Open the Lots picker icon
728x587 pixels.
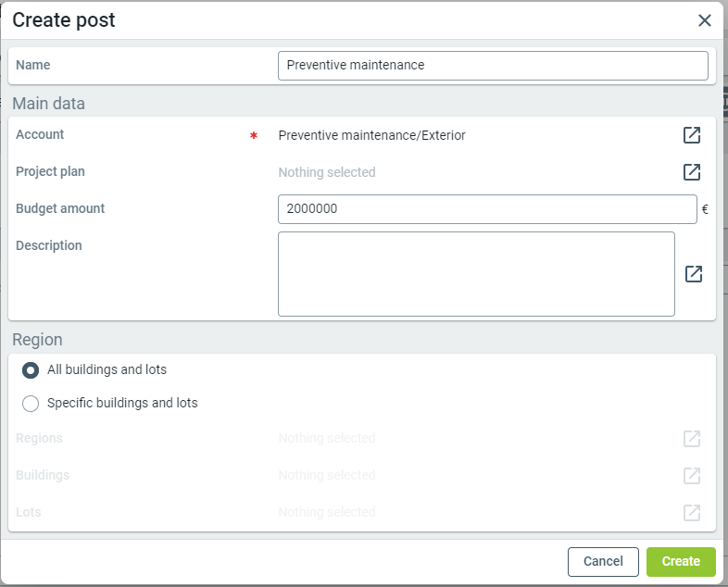point(692,513)
